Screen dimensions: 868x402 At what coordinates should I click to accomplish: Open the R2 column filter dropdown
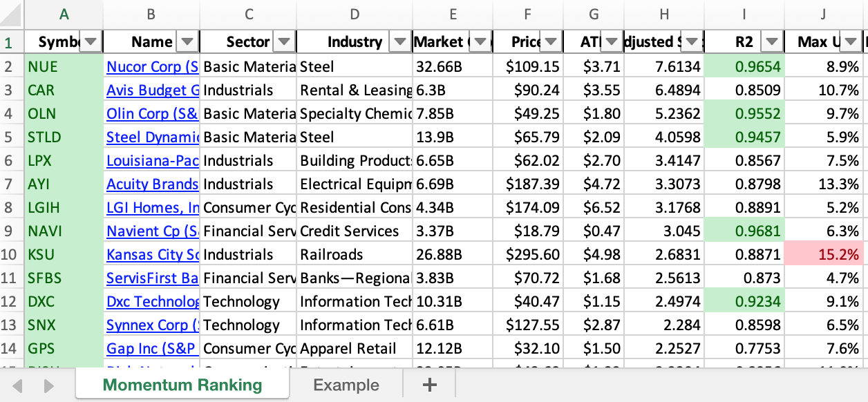point(771,42)
